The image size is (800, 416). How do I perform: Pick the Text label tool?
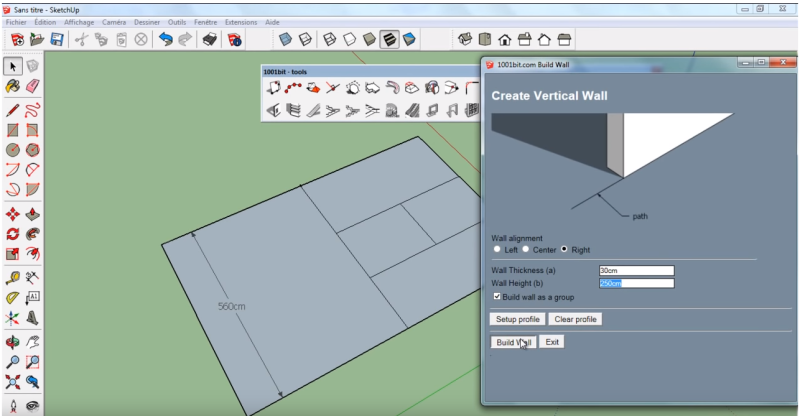(x=33, y=298)
